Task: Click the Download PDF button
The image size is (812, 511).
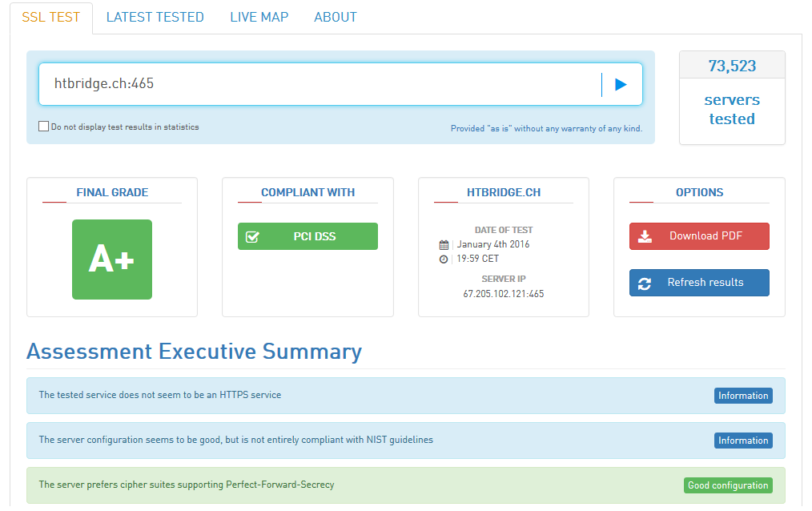Action: coord(699,236)
